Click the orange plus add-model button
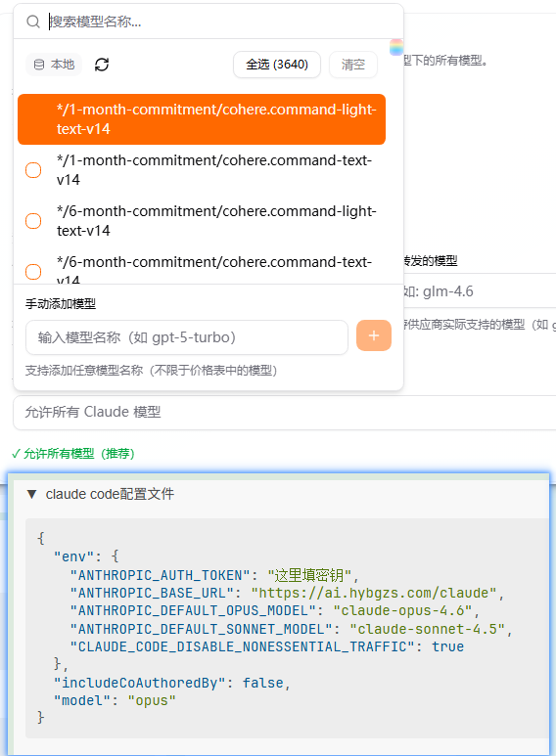 374,335
